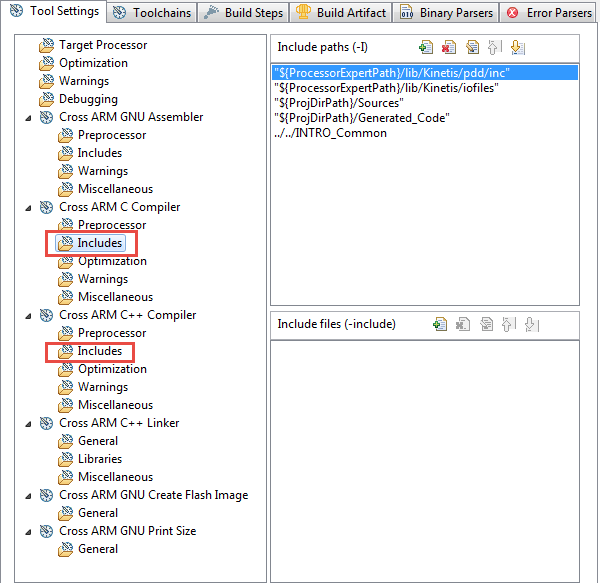
Task: Switch to the Toolchains tab
Action: tap(152, 13)
